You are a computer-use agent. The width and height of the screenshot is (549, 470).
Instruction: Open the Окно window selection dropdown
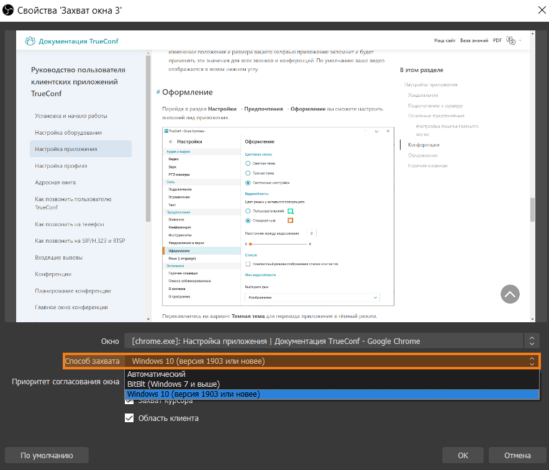tap(332, 341)
